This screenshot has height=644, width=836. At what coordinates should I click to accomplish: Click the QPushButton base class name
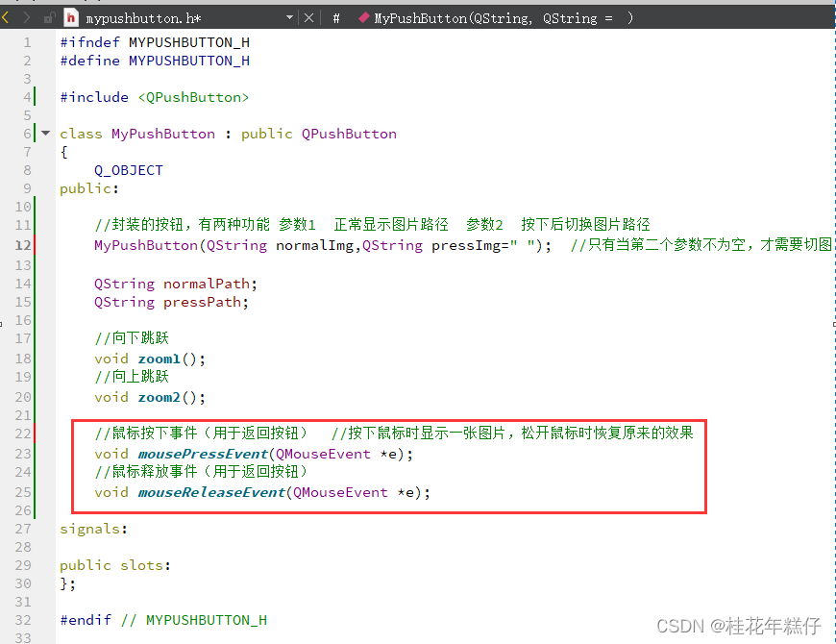pos(349,134)
